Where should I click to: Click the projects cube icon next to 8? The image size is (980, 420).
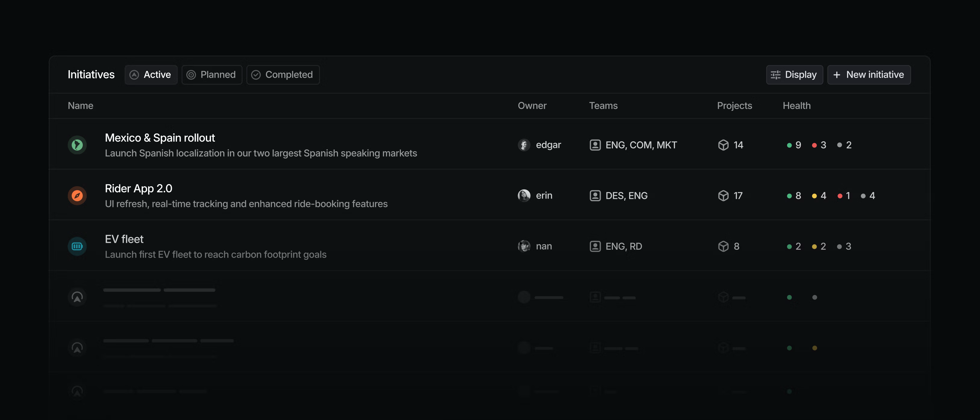(723, 246)
